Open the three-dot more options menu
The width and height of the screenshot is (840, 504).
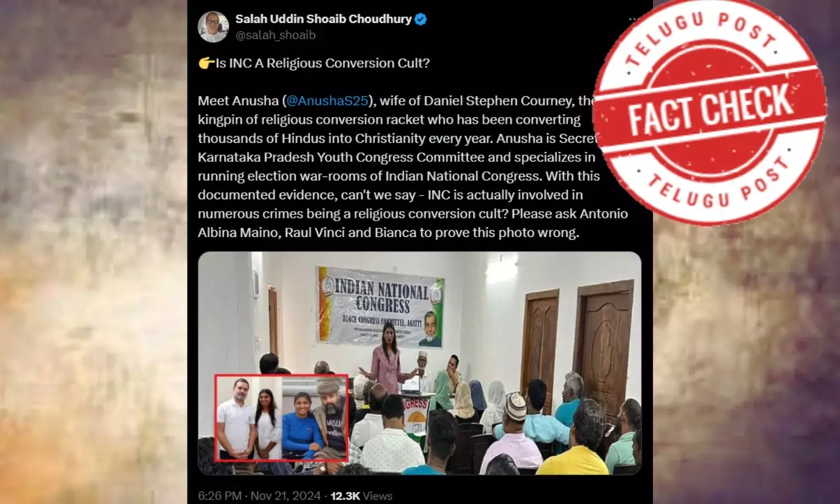coord(633,19)
